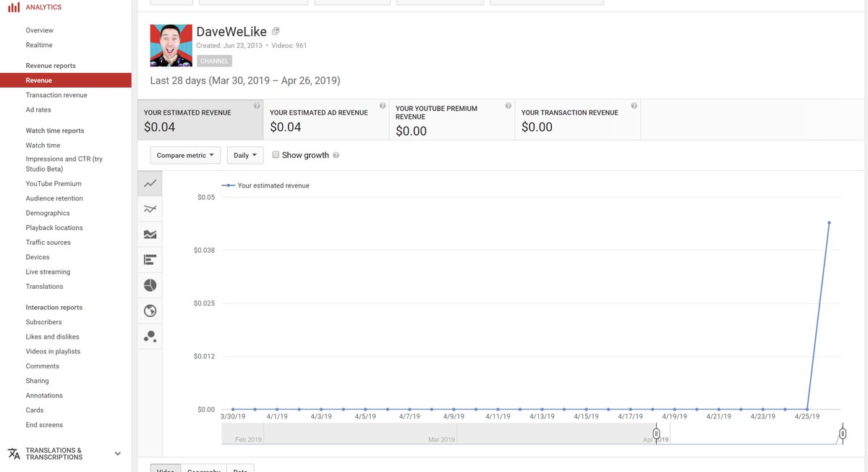The height and width of the screenshot is (472, 868).
Task: Select Your Estimated Revenue metric tab
Action: click(x=200, y=119)
